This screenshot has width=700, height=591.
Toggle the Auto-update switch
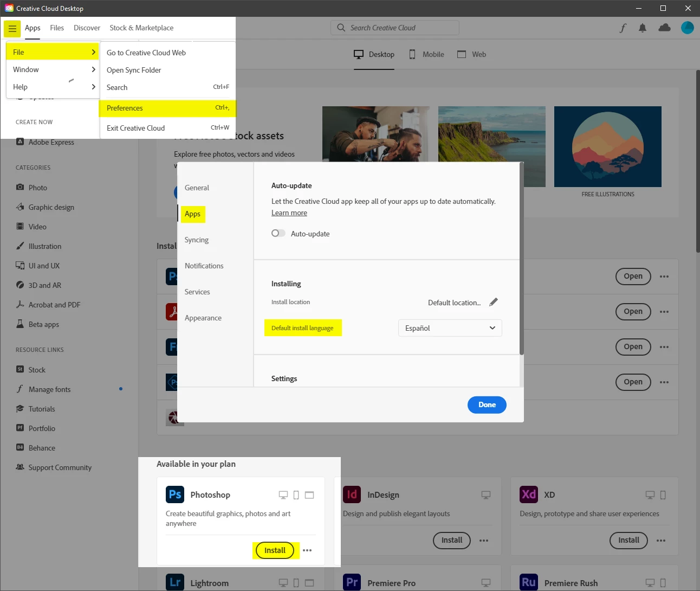[278, 233]
